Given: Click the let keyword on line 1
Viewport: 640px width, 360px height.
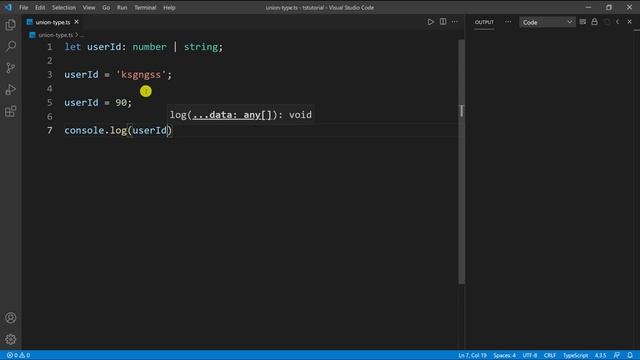Looking at the screenshot, I should click(x=73, y=47).
